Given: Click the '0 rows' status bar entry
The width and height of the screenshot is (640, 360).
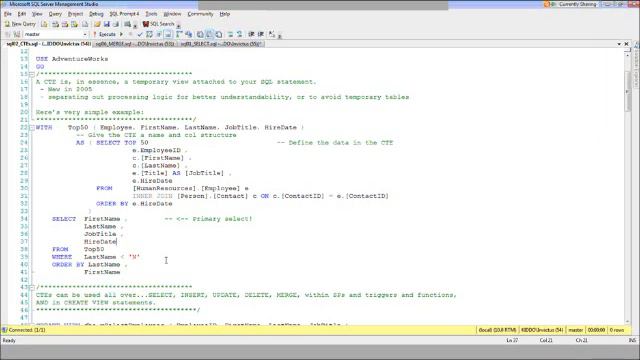Looking at the screenshot, I should click(x=617, y=330).
